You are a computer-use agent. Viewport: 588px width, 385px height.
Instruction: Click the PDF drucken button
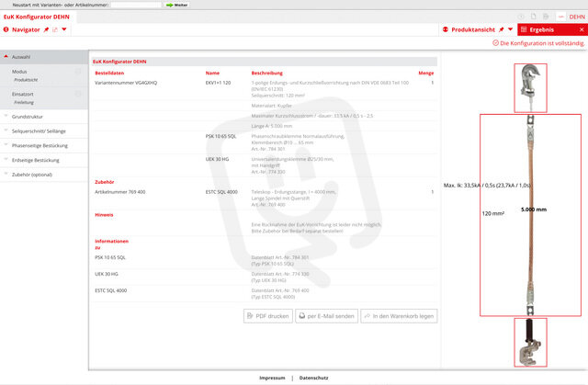click(268, 315)
